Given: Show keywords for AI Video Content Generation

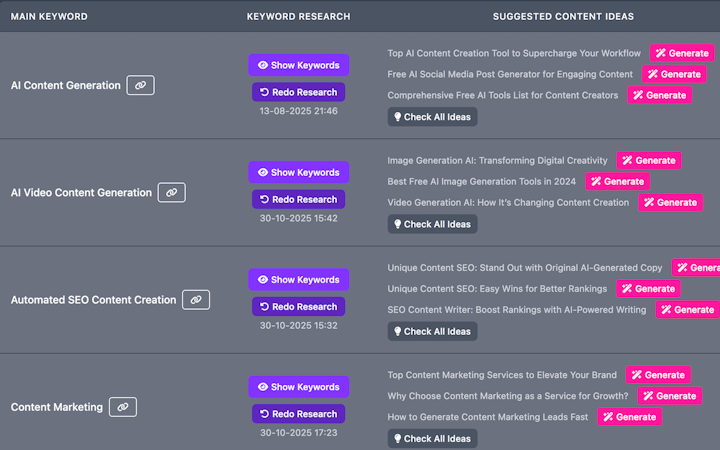Looking at the screenshot, I should 299,172.
